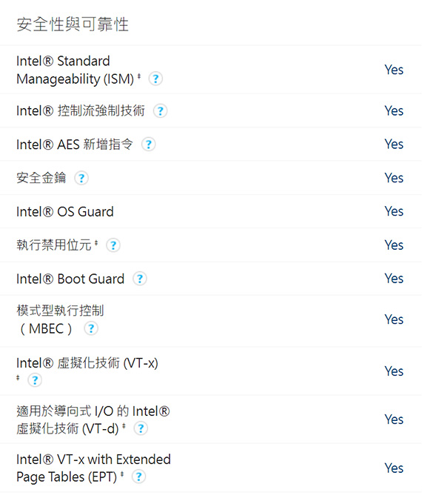Click the 模式型執行控制 label text
This screenshot has width=422, height=504.
click(x=60, y=311)
